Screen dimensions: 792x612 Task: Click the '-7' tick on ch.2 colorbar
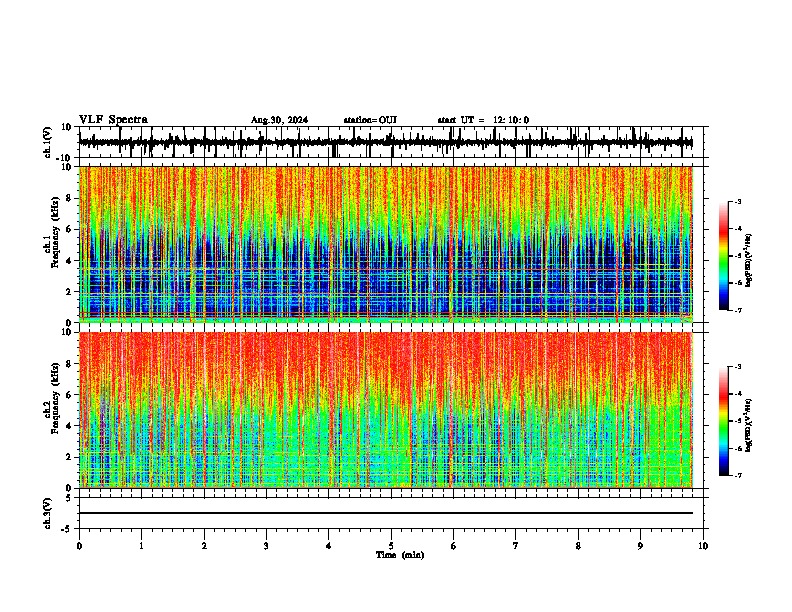point(738,475)
